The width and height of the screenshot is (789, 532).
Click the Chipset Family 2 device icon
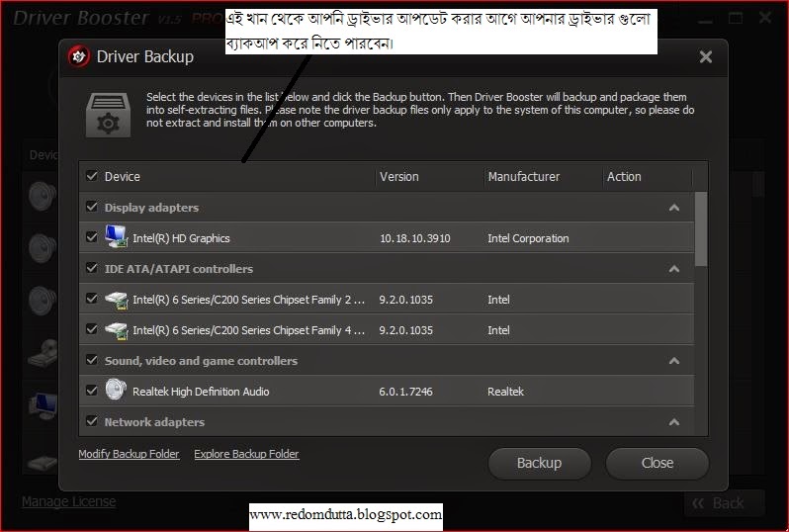tap(117, 300)
